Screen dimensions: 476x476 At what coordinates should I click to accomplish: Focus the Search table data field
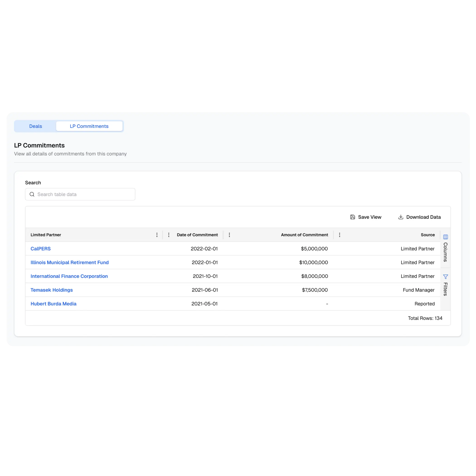pos(84,194)
